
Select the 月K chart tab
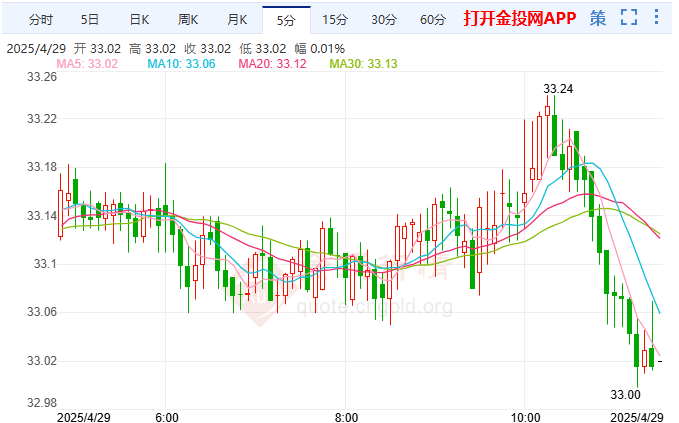tap(237, 19)
